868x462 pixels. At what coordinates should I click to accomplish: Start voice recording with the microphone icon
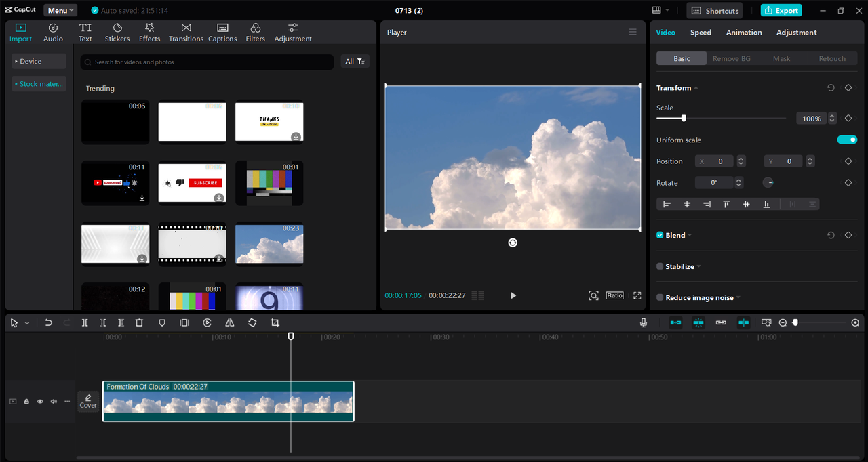point(644,323)
